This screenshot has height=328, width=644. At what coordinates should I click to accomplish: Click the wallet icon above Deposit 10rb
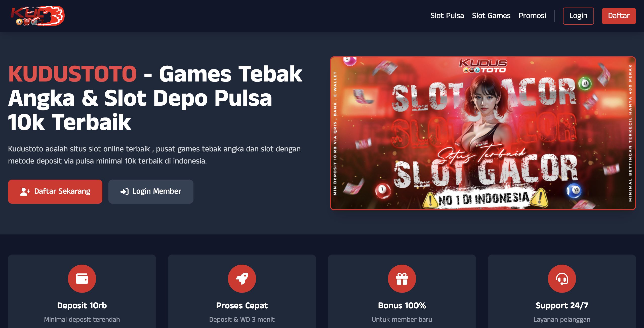pyautogui.click(x=82, y=279)
